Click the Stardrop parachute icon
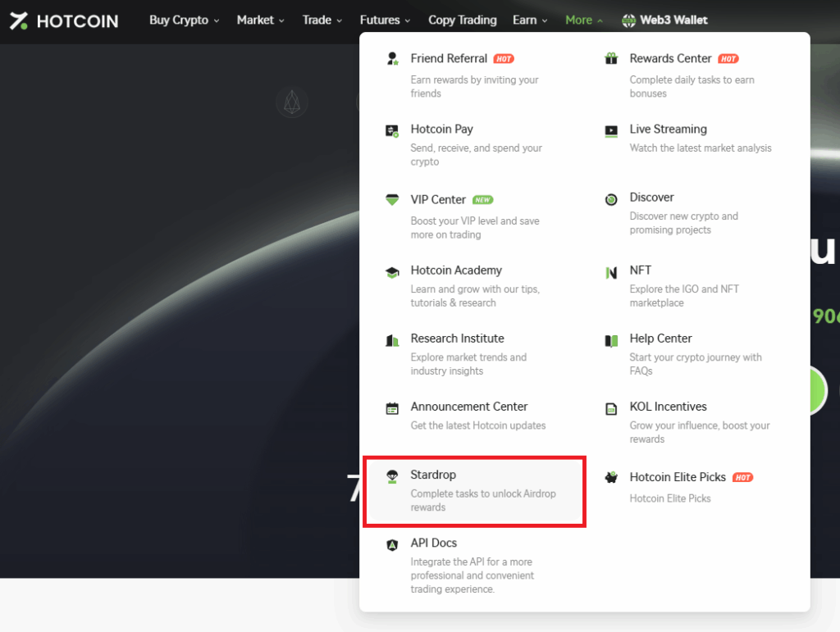Viewport: 840px width, 632px height. pos(392,477)
